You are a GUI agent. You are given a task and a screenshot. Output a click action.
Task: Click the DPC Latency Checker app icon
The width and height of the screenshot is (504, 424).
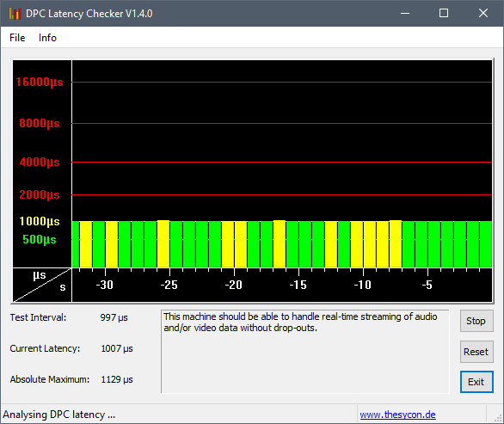click(15, 14)
